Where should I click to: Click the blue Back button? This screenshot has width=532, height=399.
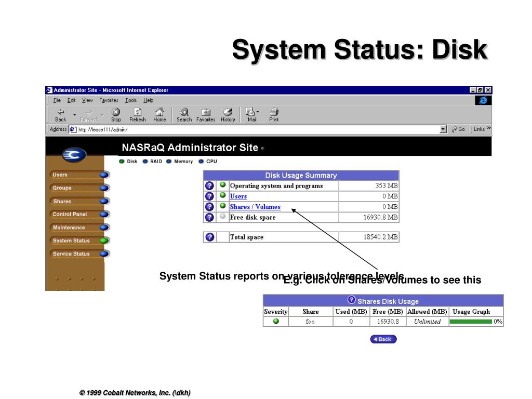[x=383, y=339]
